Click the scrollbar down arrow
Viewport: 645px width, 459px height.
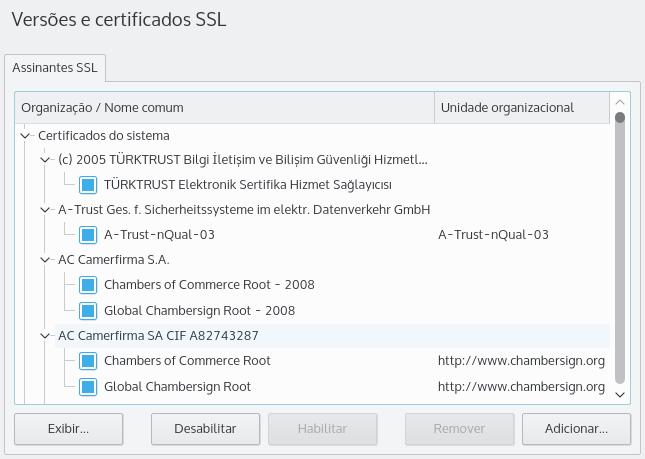620,395
